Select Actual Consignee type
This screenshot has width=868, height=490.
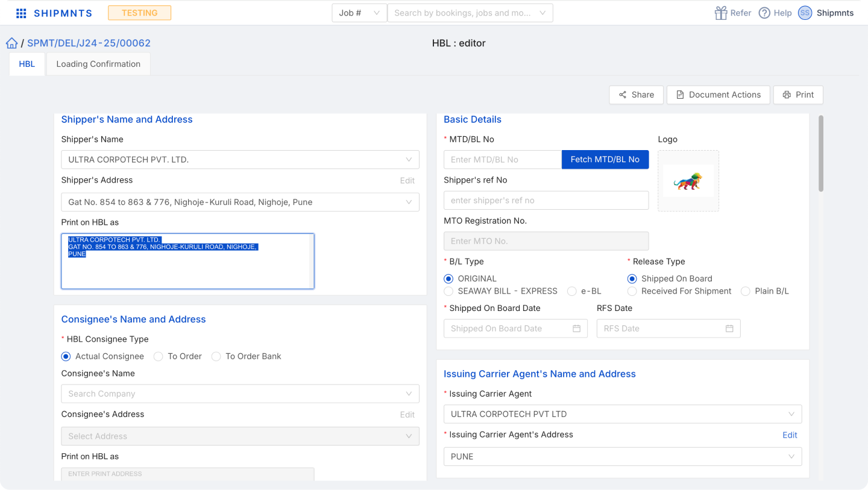66,356
